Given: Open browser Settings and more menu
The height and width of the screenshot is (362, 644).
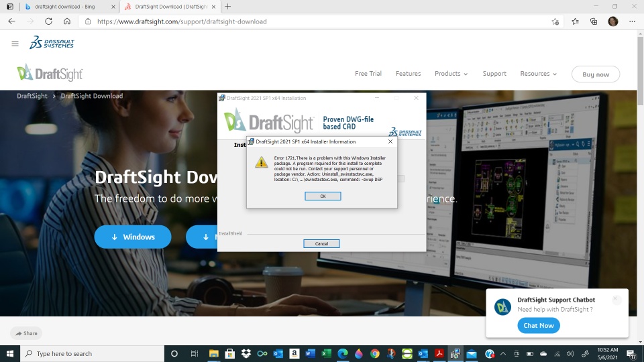Looking at the screenshot, I should pyautogui.click(x=632, y=21).
